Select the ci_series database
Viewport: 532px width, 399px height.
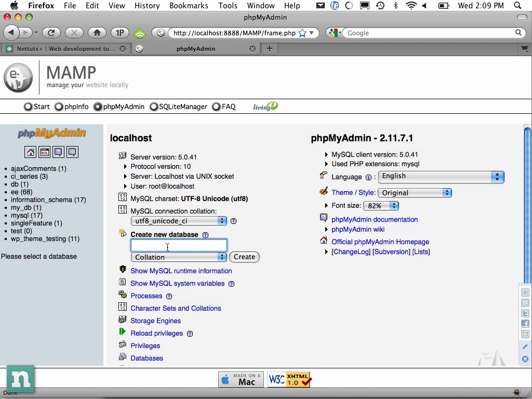[29, 177]
